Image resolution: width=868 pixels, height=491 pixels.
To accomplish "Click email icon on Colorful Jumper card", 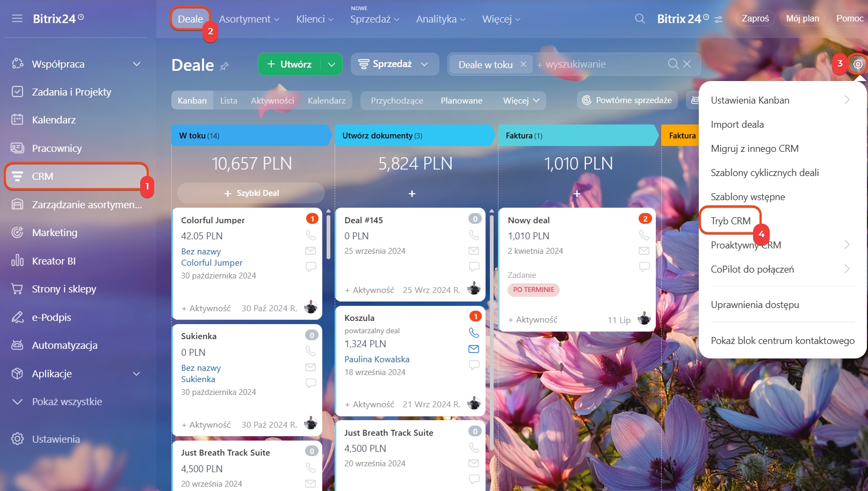I will [x=310, y=251].
